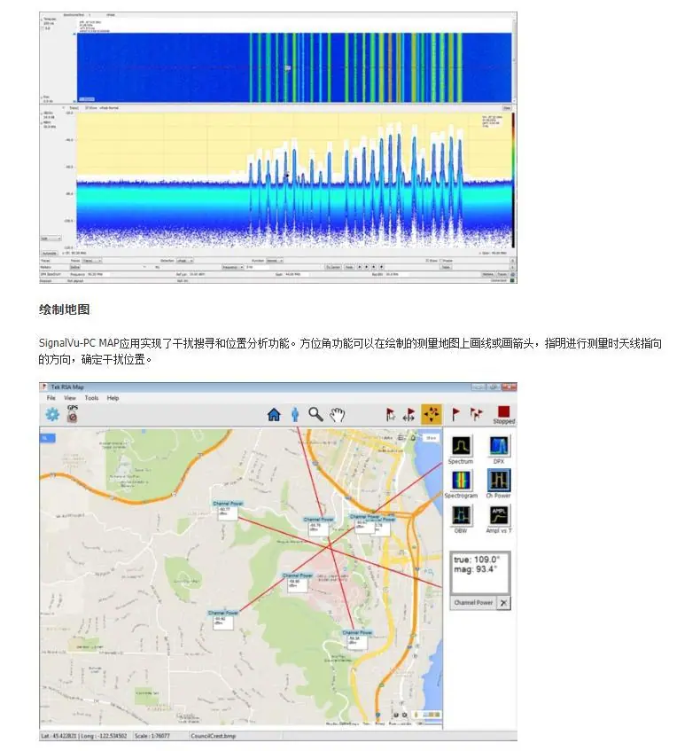Click the Autoscale button below DPX display
Viewport: 700px width, 751px height.
[x=50, y=253]
